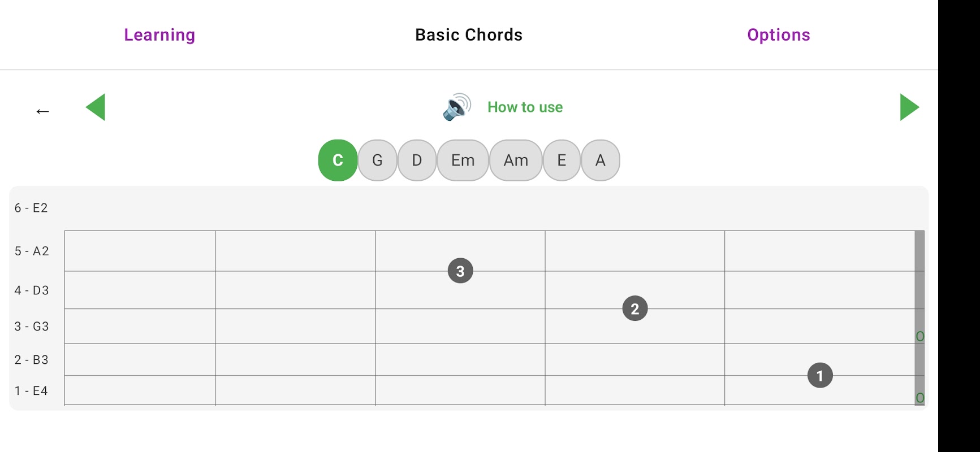Screen dimensions: 980x452
Task: Click the Basic Chords title
Action: point(469,35)
